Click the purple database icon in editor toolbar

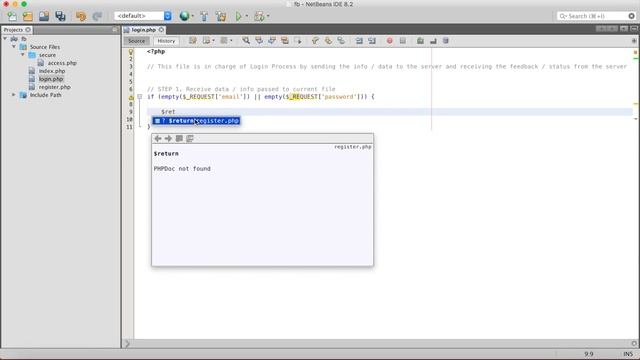446,40
